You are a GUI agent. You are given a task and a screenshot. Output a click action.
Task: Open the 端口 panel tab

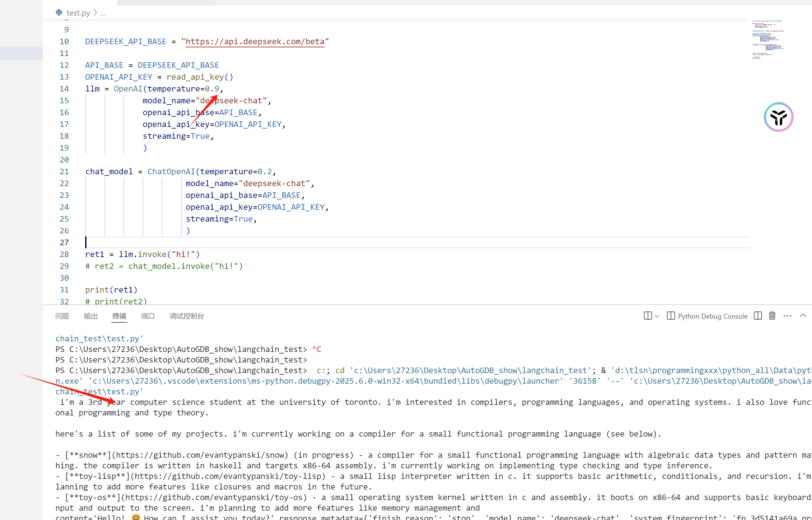pos(148,316)
